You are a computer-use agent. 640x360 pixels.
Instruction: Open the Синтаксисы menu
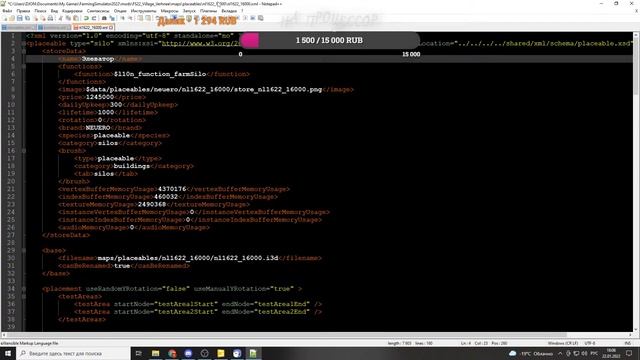click(x=98, y=11)
